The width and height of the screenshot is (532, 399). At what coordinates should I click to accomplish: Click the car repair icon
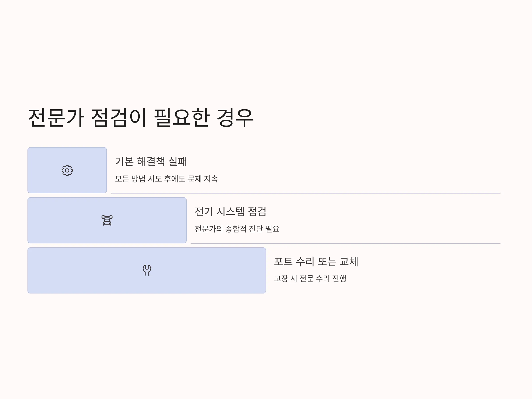pos(107,220)
